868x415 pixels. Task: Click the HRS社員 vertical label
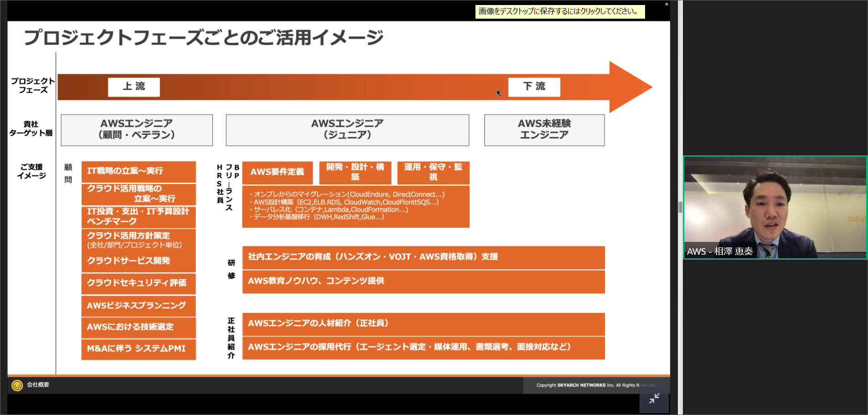pos(220,184)
